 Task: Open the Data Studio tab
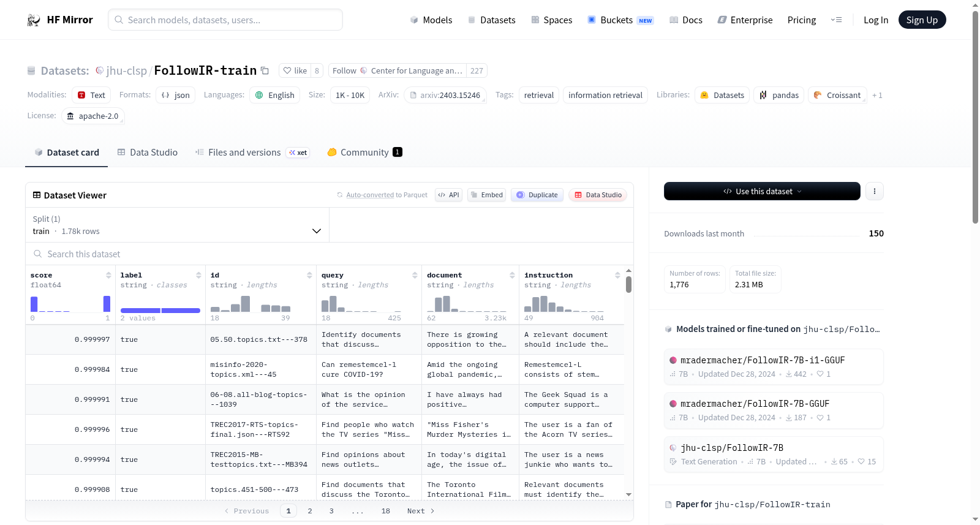[148, 153]
